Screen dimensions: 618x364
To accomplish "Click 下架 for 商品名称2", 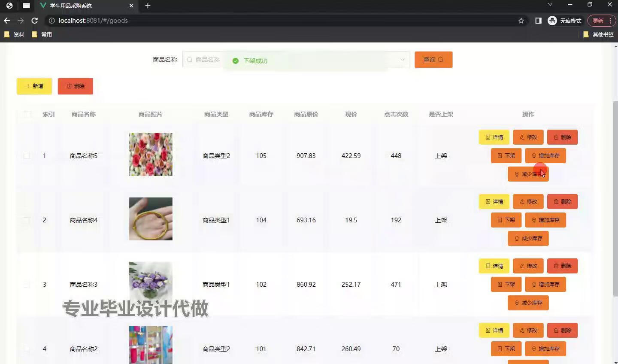I will tap(506, 349).
